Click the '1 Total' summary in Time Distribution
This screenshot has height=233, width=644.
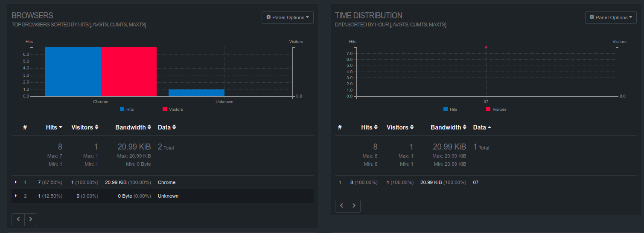pos(481,147)
